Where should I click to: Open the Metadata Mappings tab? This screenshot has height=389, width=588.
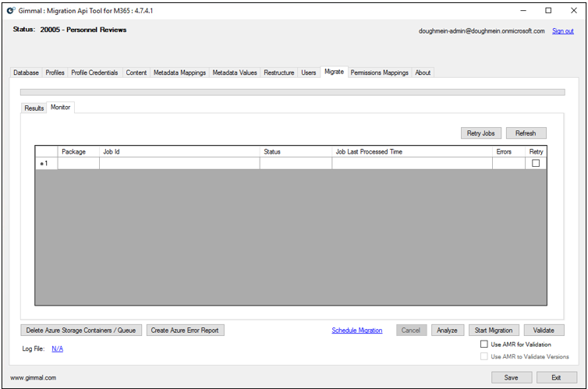tap(179, 72)
